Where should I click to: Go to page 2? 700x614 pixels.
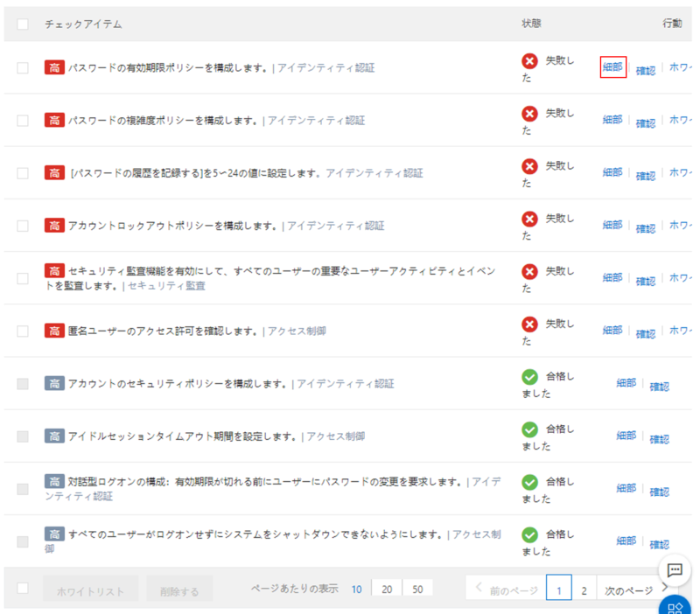click(x=584, y=588)
